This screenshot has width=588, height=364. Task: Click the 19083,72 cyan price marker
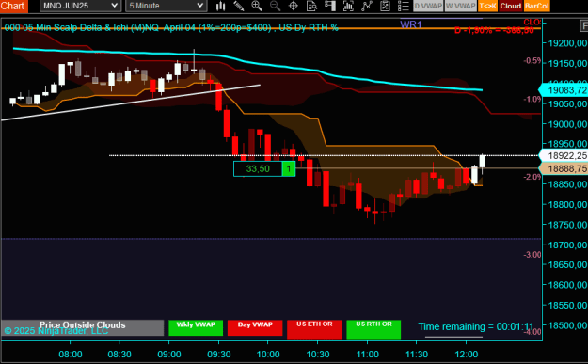tap(564, 90)
